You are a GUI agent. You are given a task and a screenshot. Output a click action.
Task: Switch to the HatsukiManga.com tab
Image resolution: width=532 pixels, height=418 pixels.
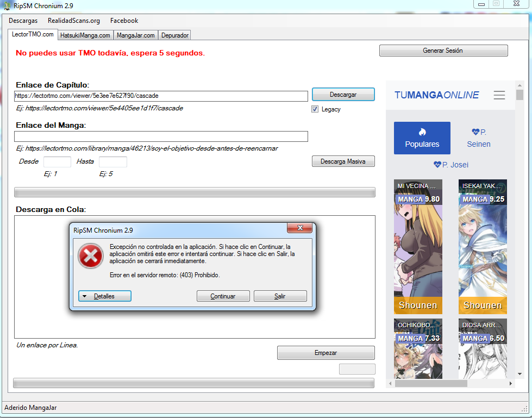click(x=85, y=35)
